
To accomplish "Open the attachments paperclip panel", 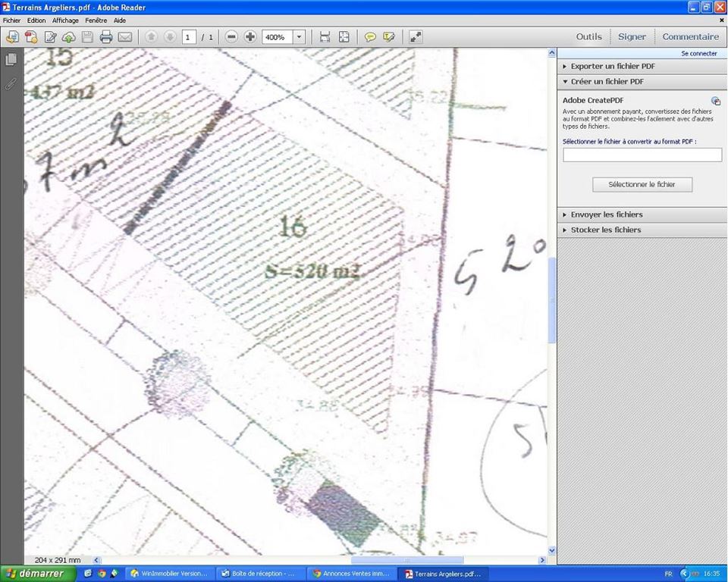I will [11, 83].
